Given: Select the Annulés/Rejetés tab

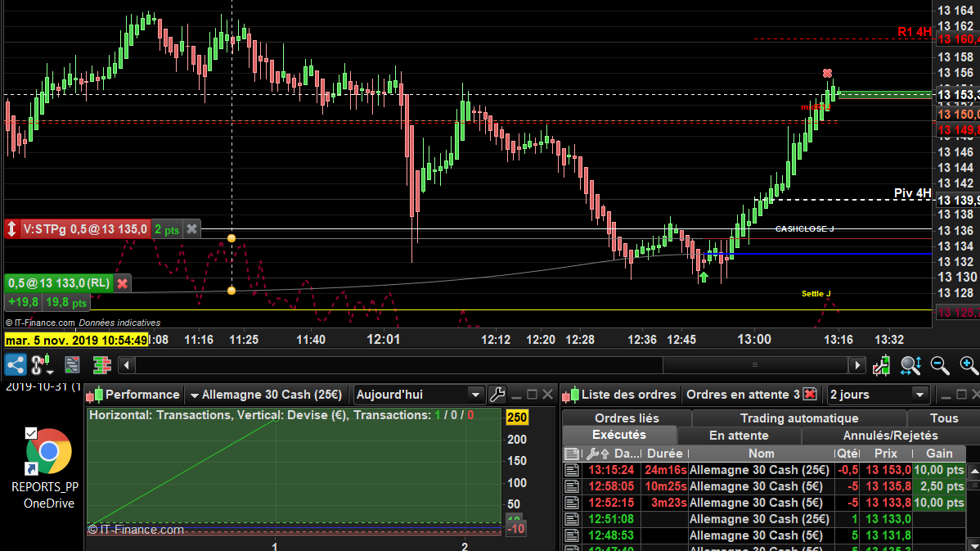Looking at the screenshot, I should [890, 436].
